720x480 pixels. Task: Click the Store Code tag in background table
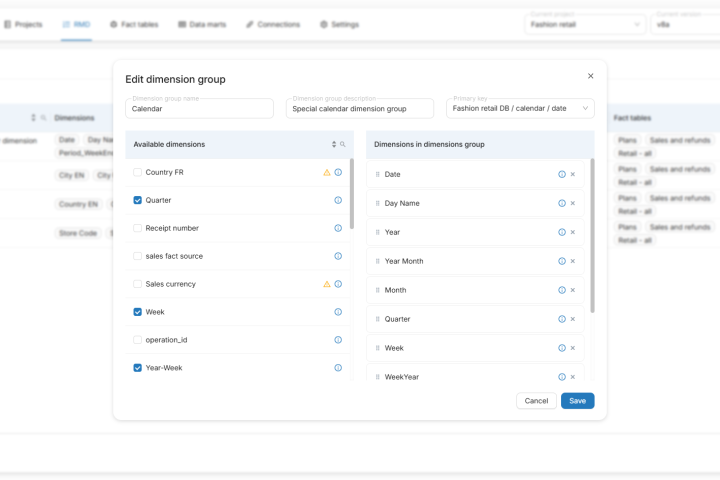[x=78, y=233]
